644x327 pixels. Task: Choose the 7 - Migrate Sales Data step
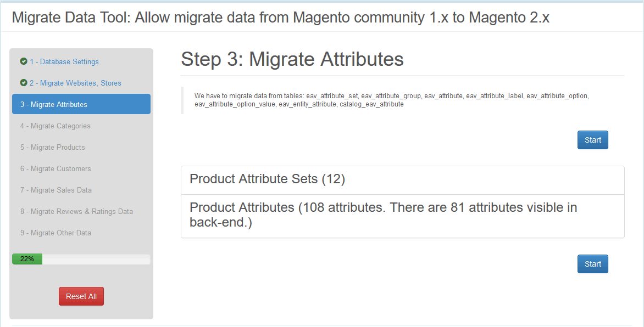pyautogui.click(x=56, y=190)
